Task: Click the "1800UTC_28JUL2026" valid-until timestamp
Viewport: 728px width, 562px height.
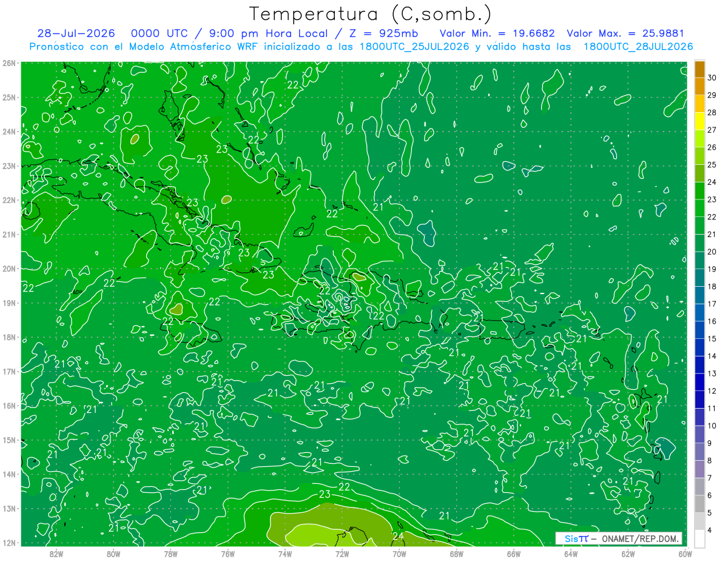Action: coord(638,47)
